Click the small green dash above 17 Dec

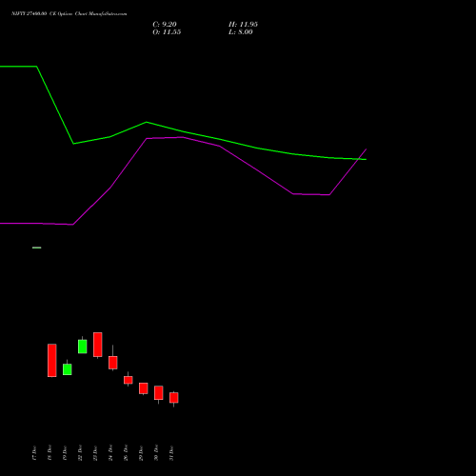coord(37,248)
